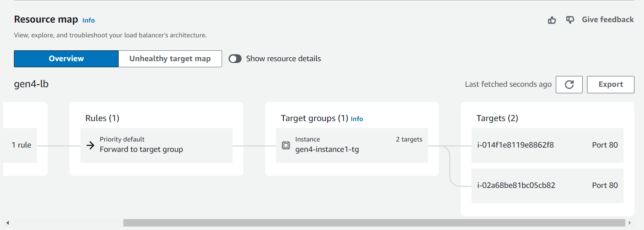The image size is (644, 230).
Task: Open the Give feedback link
Action: coord(607,20)
